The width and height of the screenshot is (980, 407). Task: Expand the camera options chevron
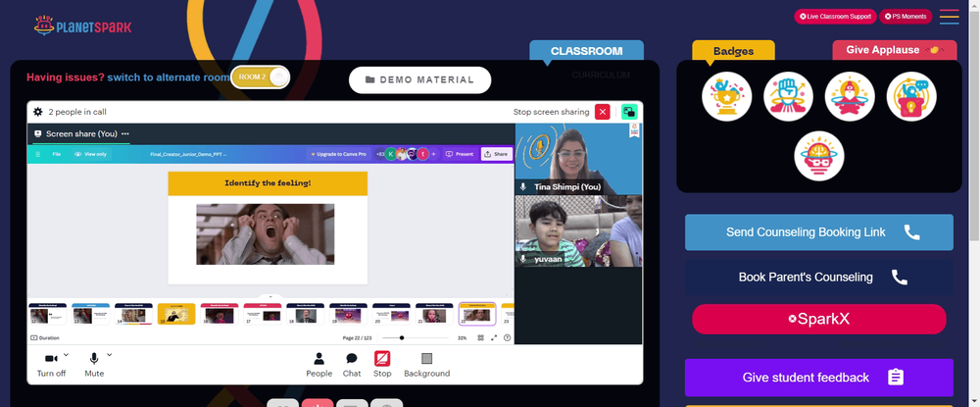click(67, 354)
